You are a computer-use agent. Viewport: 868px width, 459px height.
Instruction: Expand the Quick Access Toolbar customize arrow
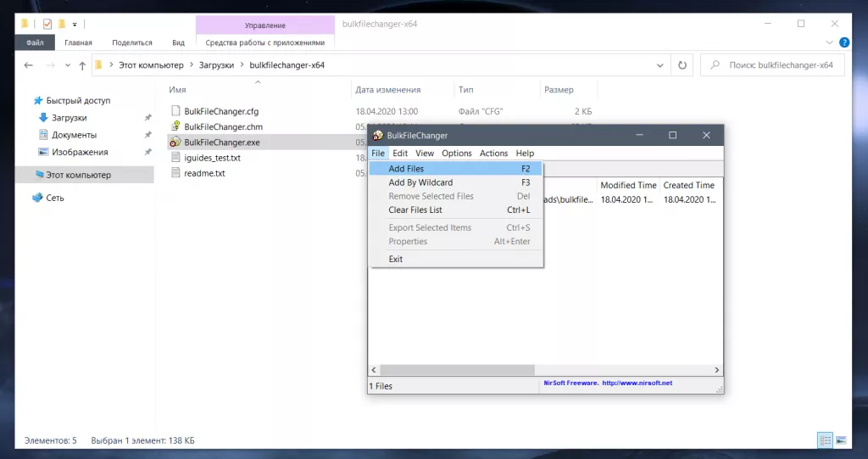tap(75, 24)
